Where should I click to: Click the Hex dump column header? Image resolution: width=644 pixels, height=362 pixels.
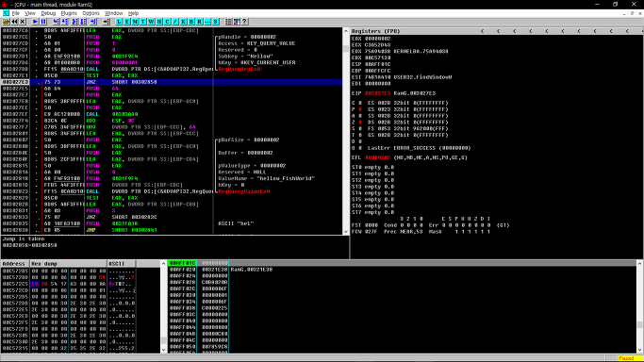(68, 264)
